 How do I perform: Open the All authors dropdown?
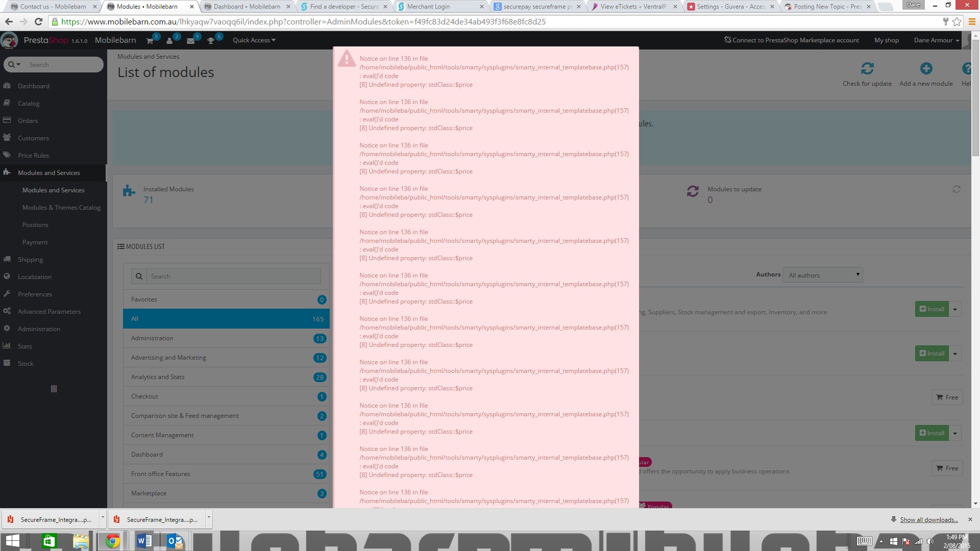click(x=822, y=275)
